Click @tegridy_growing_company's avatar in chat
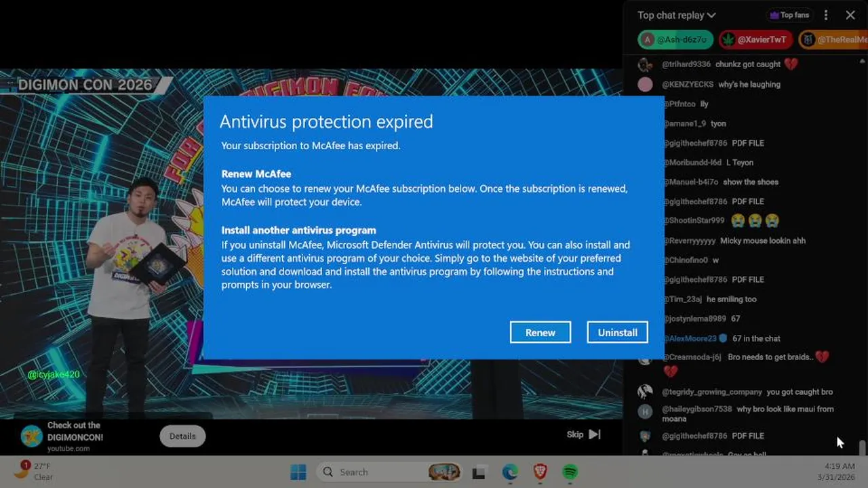The image size is (868, 488). pyautogui.click(x=646, y=392)
